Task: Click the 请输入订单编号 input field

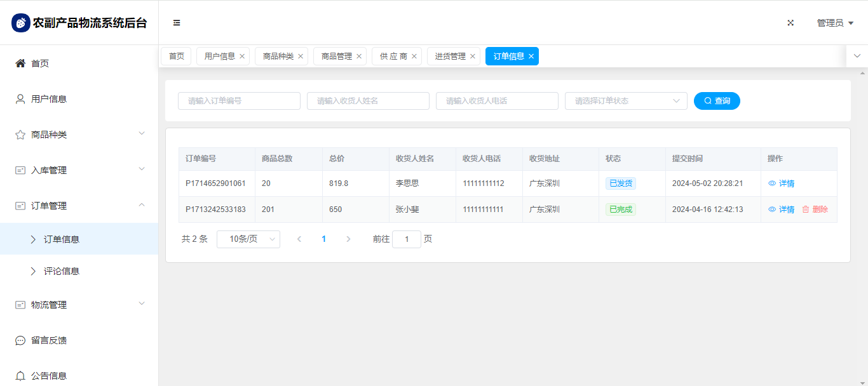Action: [238, 101]
